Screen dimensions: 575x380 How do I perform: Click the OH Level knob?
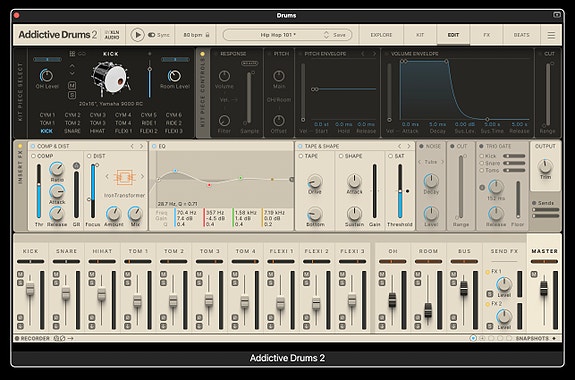47,76
